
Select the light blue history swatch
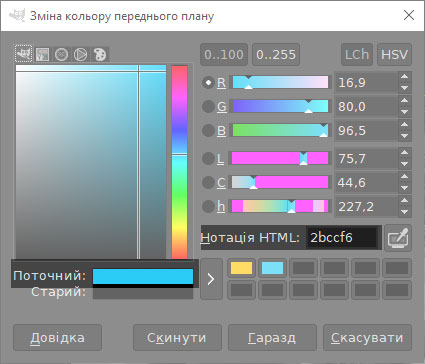[x=273, y=268]
